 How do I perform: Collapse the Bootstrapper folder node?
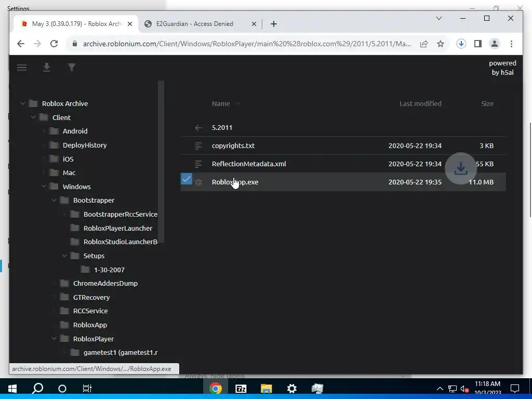(54, 200)
